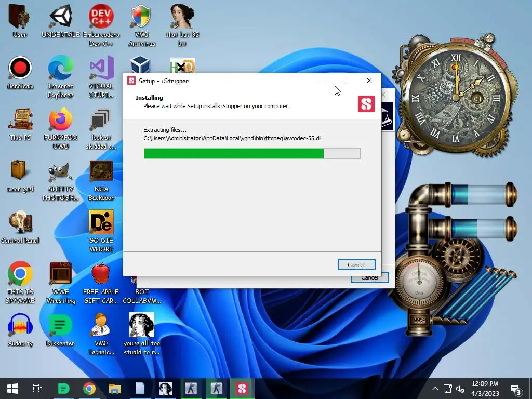The height and width of the screenshot is (399, 532).
Task: Open Chrome from the taskbar
Action: click(89, 389)
